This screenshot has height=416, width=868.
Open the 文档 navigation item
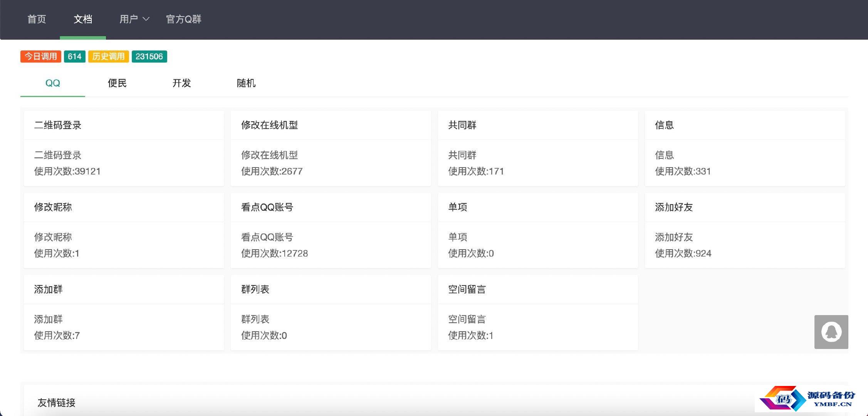point(83,19)
